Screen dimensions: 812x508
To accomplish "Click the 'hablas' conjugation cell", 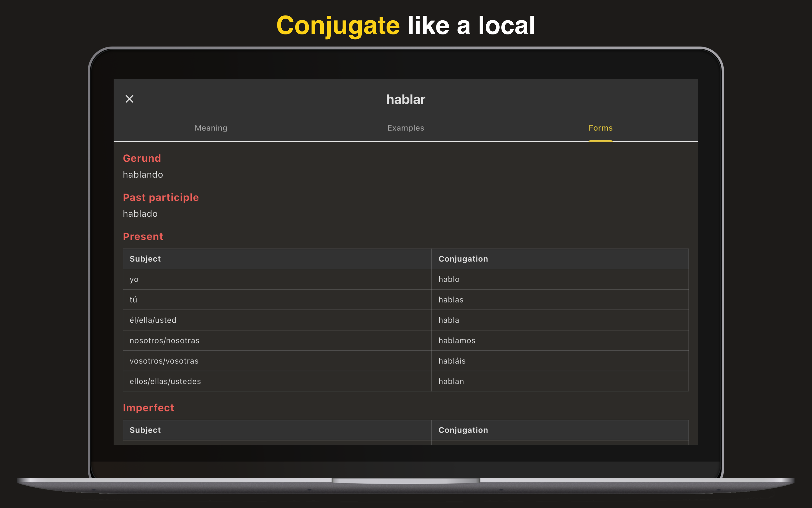I will point(560,300).
